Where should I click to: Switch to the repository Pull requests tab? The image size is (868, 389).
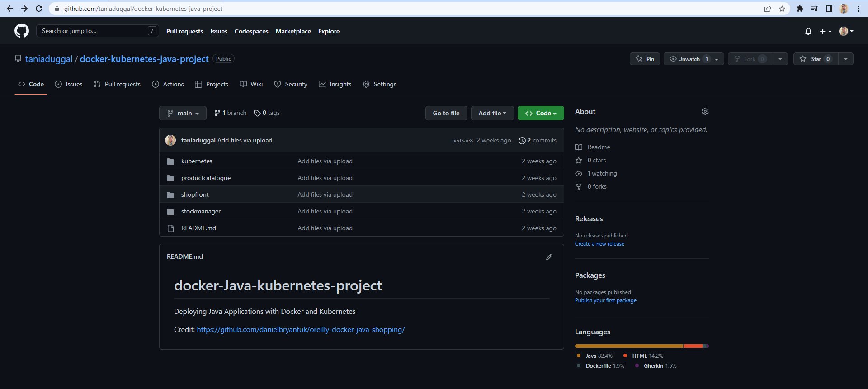point(117,84)
